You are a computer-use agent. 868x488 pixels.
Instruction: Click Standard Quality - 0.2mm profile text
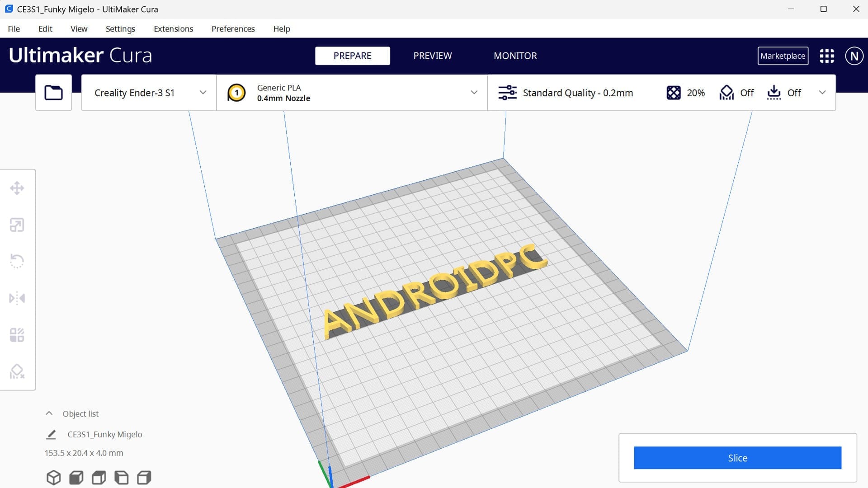(578, 93)
